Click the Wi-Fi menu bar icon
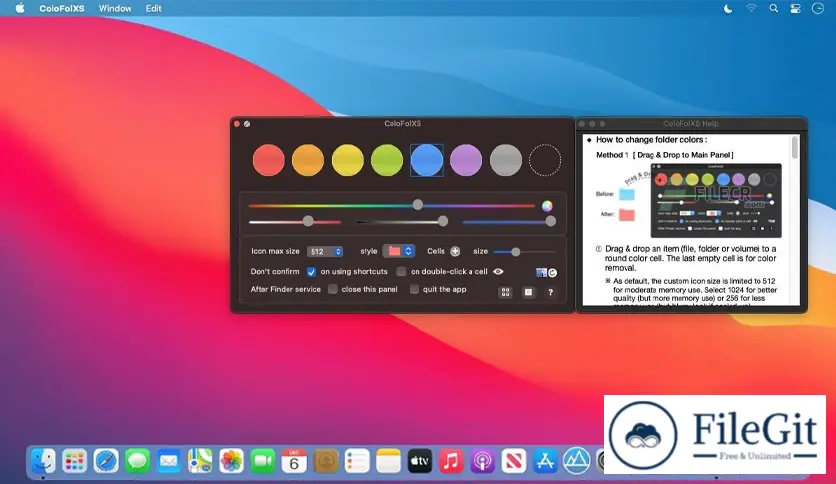This screenshot has height=484, width=836. (x=751, y=8)
